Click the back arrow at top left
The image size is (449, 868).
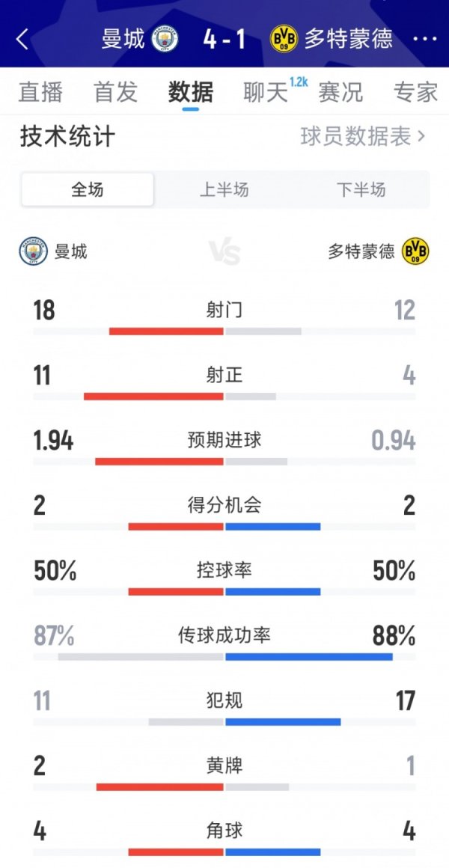pyautogui.click(x=21, y=40)
